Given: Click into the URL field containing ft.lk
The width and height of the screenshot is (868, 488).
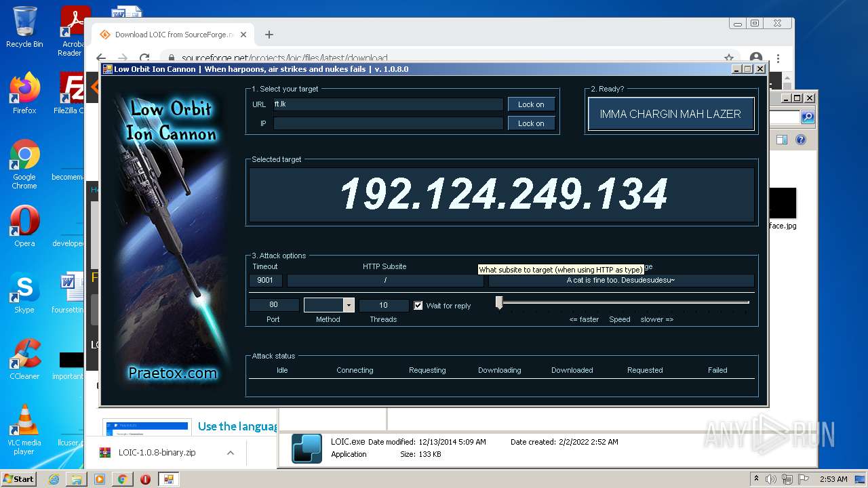Looking at the screenshot, I should [x=389, y=104].
